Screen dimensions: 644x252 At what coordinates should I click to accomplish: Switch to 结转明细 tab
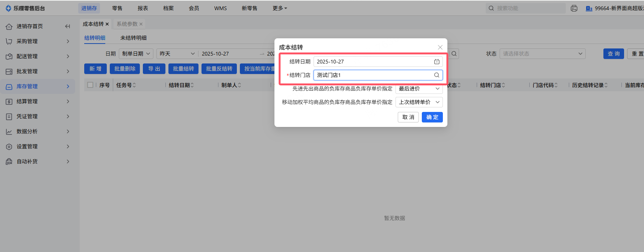pos(95,38)
